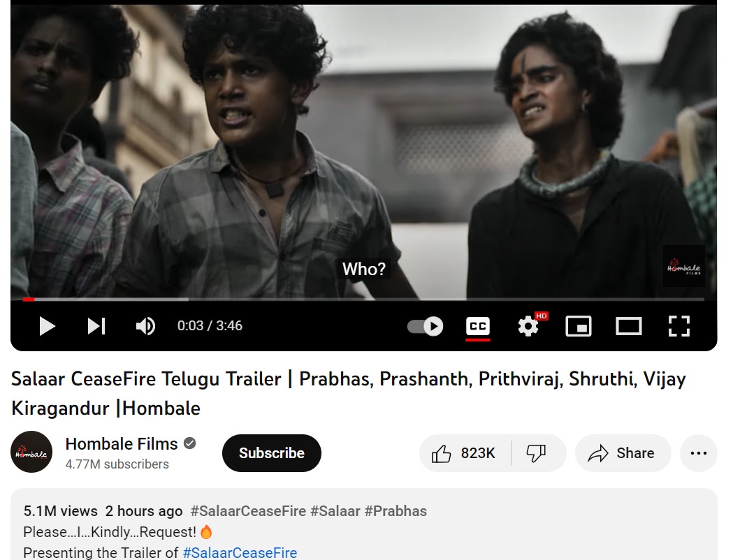The image size is (740, 560).
Task: Expand the video description box
Action: [x=364, y=524]
